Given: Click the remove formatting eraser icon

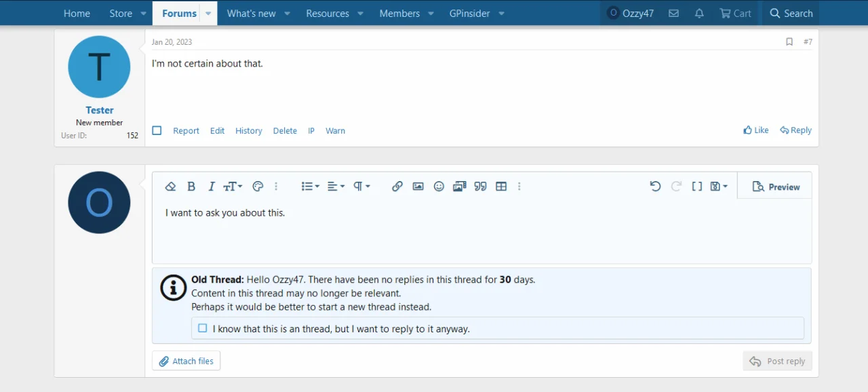Looking at the screenshot, I should click(171, 187).
